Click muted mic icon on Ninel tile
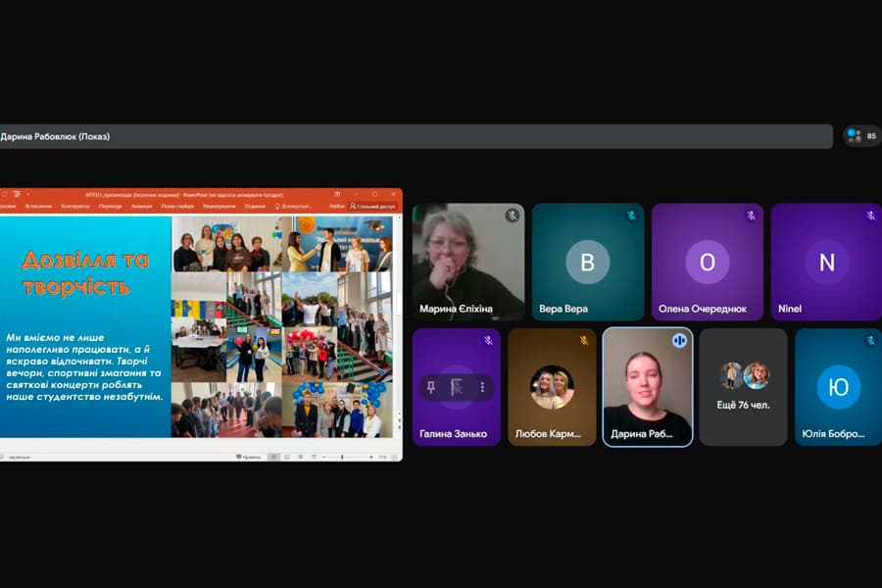 pyautogui.click(x=871, y=216)
